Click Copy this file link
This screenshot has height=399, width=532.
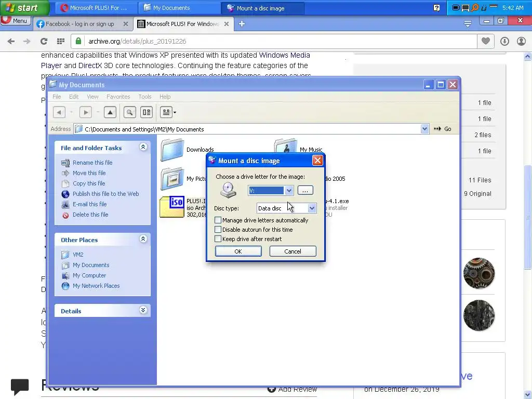89,183
